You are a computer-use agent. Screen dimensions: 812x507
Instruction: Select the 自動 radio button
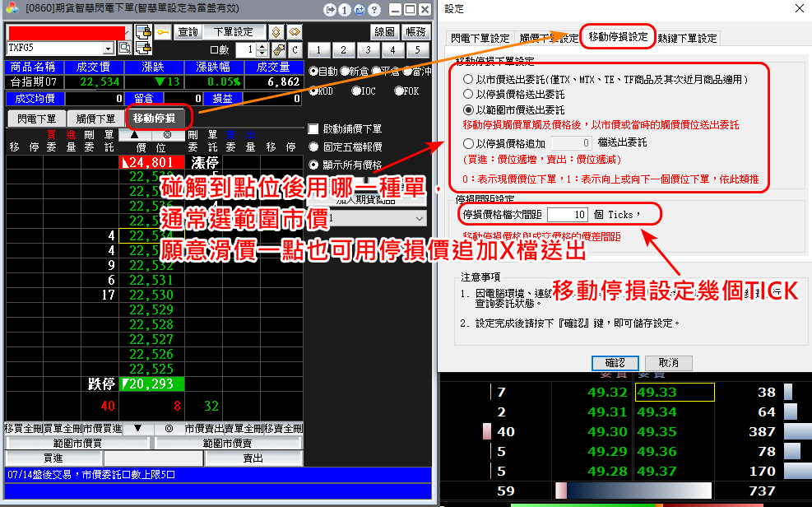click(x=313, y=72)
